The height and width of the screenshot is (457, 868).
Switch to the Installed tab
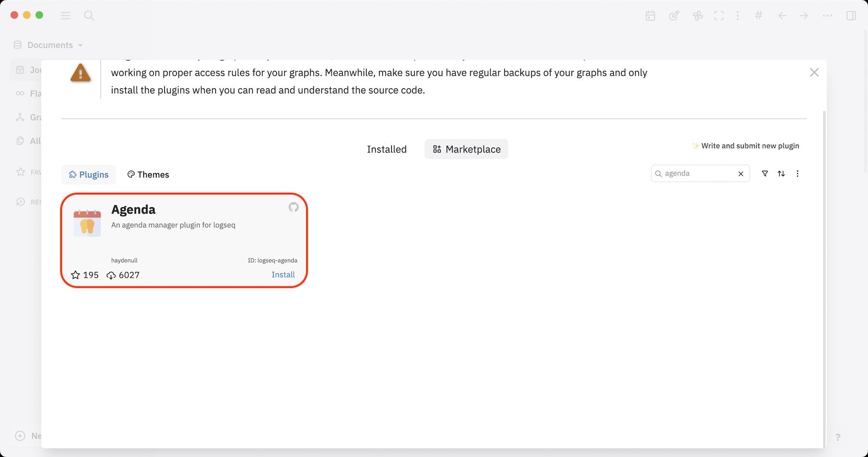387,149
